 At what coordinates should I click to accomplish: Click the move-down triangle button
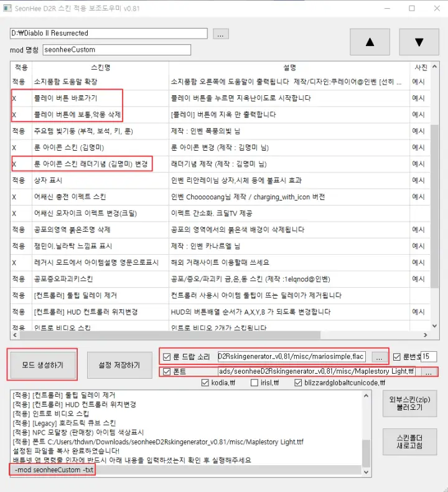pyautogui.click(x=419, y=42)
